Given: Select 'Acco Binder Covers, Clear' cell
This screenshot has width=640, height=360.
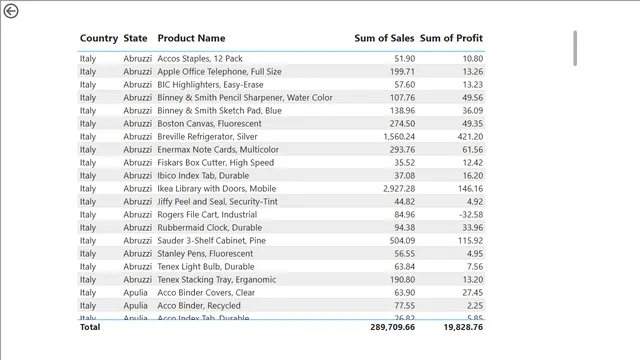Looking at the screenshot, I should [x=206, y=293].
